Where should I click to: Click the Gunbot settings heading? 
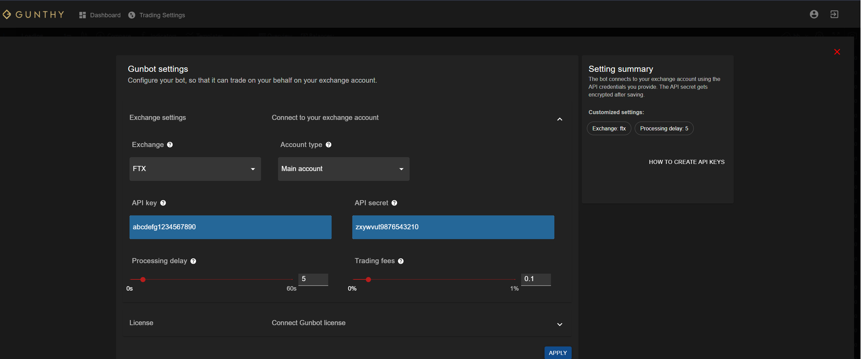[158, 69]
